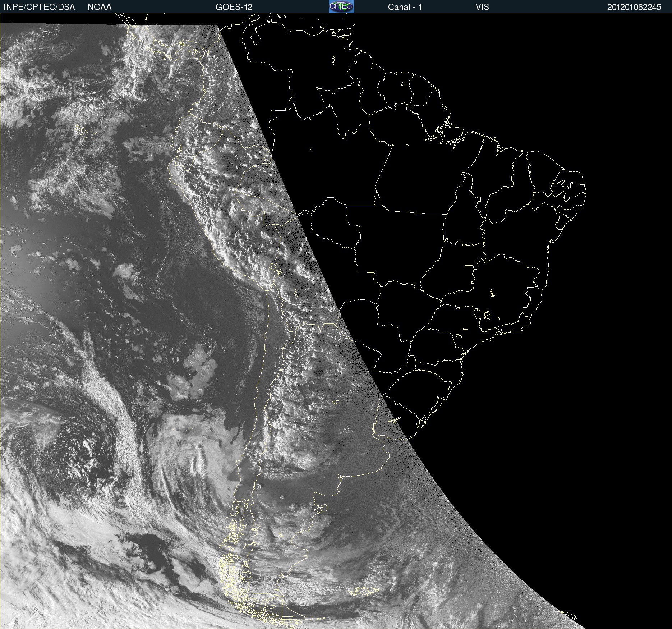Screen dimensions: 672x629
Task: Click the GOES-12 satellite label
Action: [234, 7]
